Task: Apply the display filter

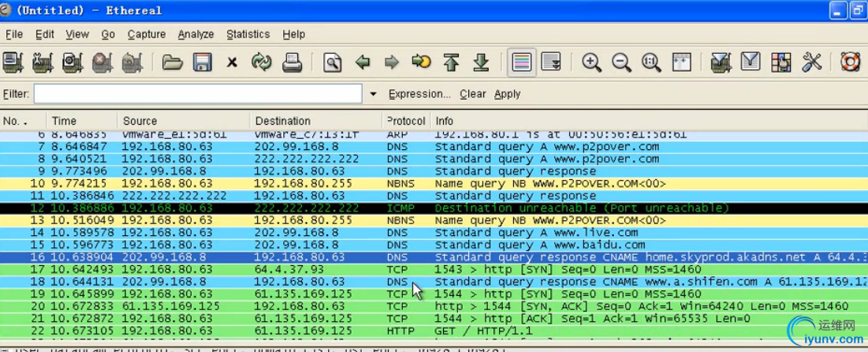Action: (508, 94)
